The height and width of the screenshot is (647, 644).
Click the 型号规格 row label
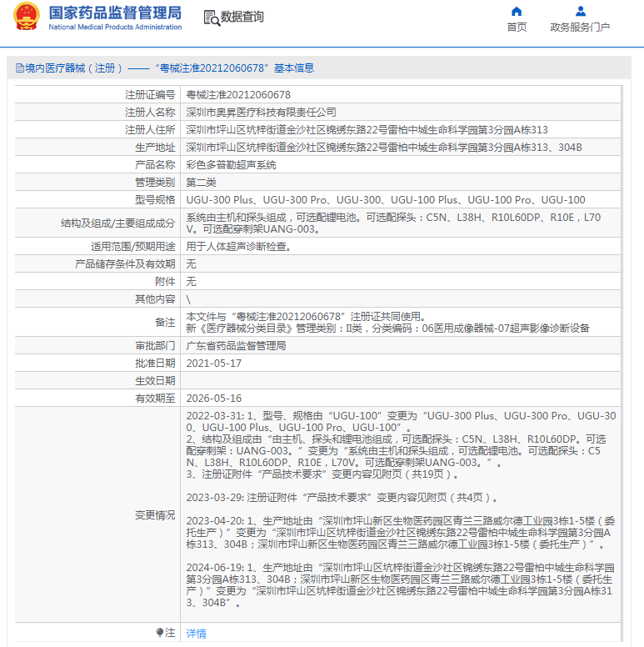(x=155, y=200)
